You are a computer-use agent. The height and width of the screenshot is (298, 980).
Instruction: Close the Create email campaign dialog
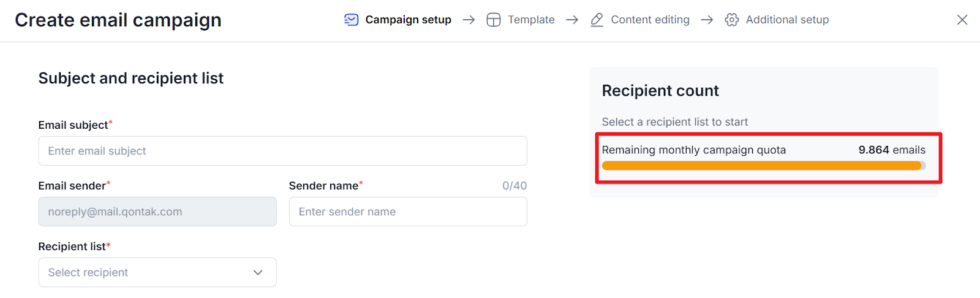962,20
